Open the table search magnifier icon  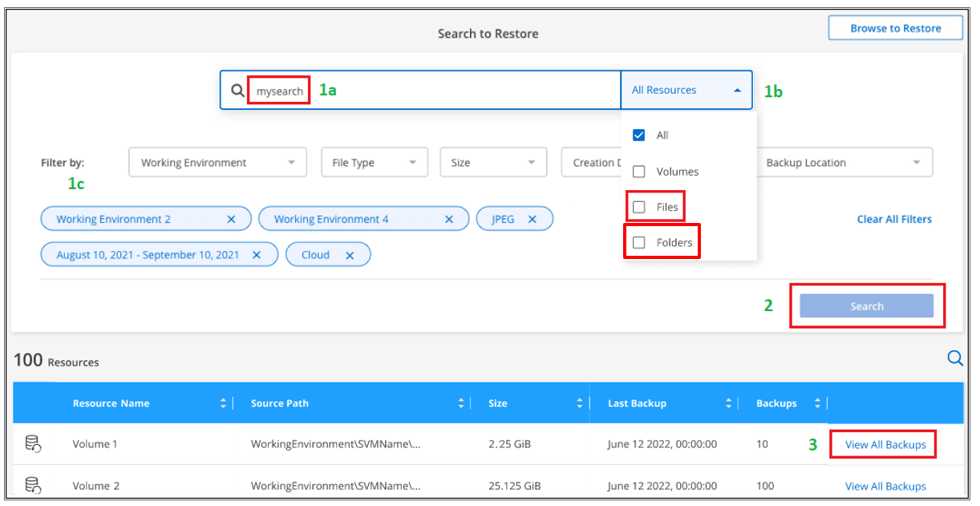[x=954, y=358]
